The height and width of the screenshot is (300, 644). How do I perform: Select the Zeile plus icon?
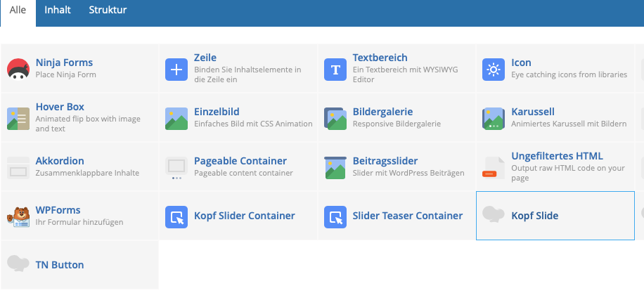click(176, 70)
